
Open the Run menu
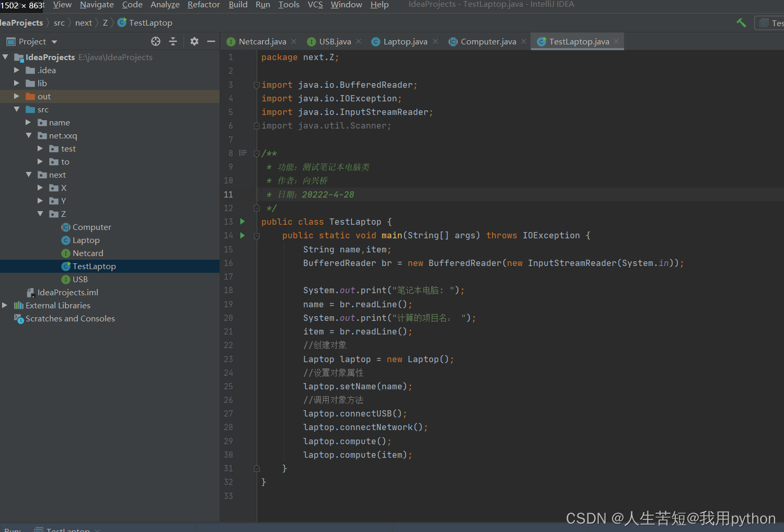click(263, 5)
